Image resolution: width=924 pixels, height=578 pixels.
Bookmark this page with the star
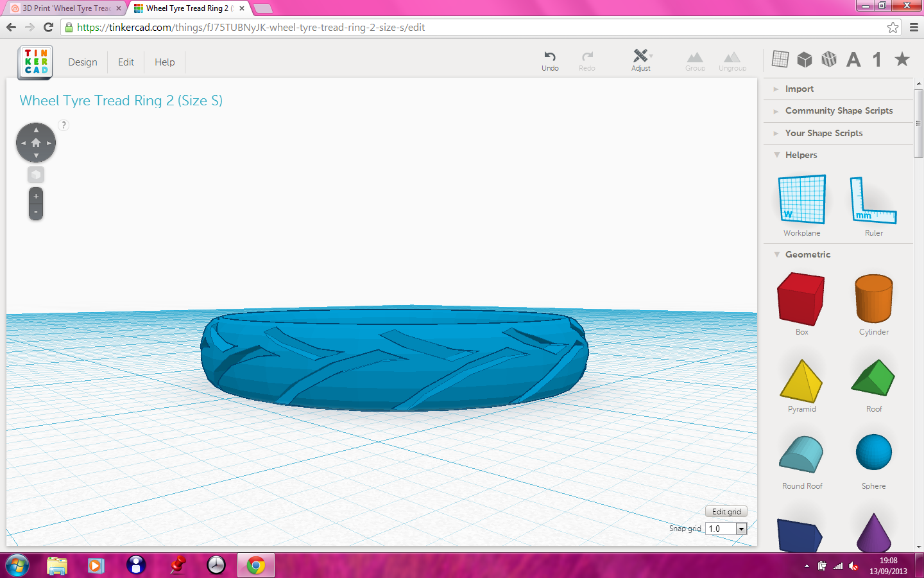[893, 27]
